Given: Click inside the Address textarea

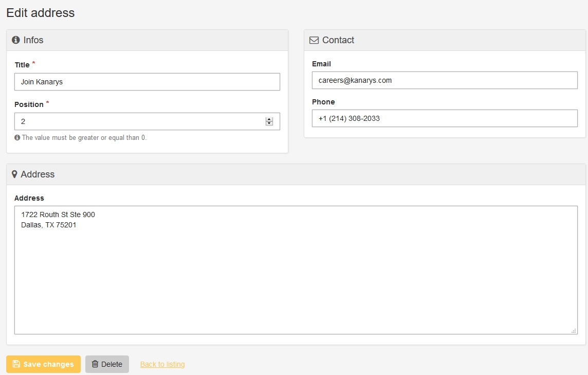Looking at the screenshot, I should pyautogui.click(x=296, y=270).
